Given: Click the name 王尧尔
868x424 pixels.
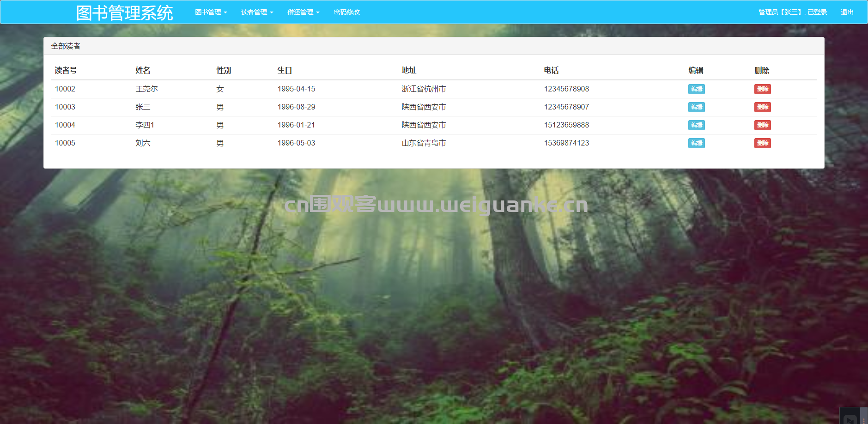Looking at the screenshot, I should 146,89.
